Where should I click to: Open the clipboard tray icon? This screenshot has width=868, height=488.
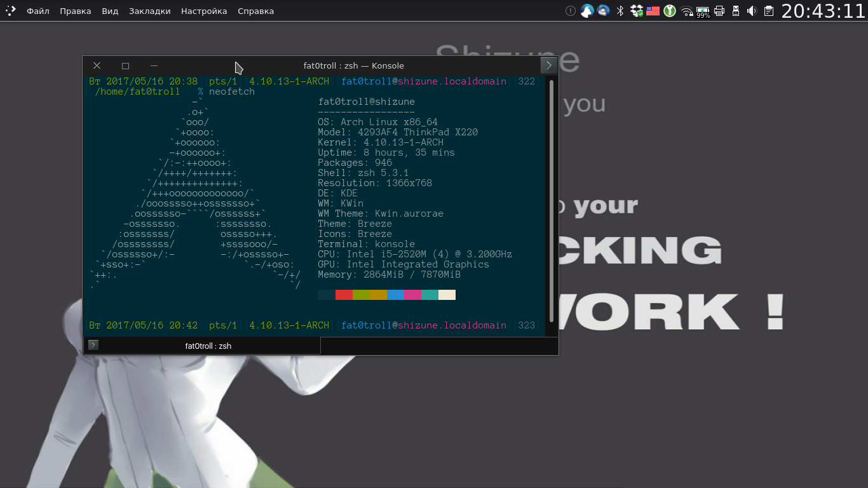(x=769, y=11)
